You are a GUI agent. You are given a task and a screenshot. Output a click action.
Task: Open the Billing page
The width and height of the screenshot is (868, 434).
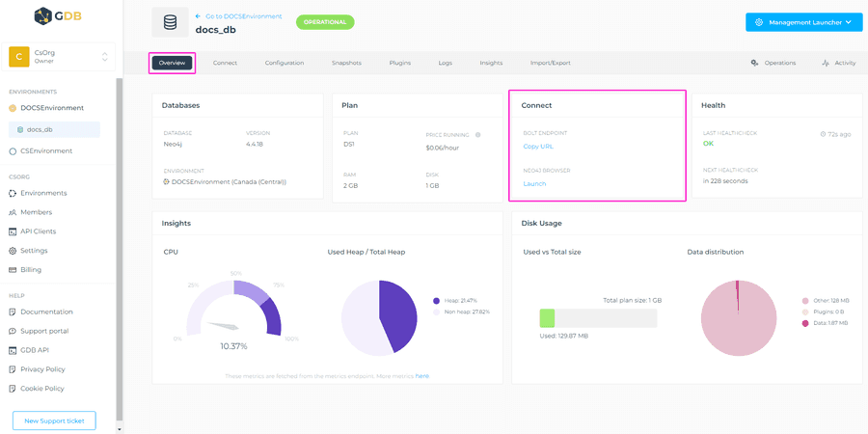point(31,270)
